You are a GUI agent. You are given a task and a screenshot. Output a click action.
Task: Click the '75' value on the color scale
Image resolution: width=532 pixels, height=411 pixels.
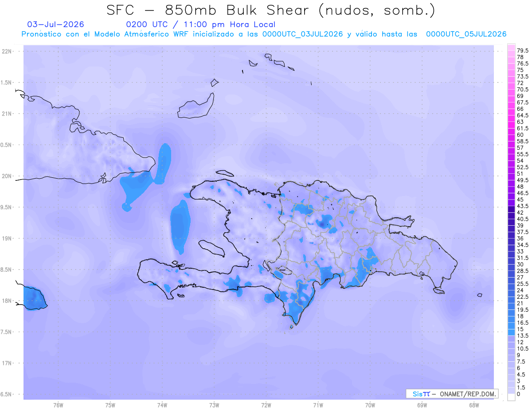coord(520,70)
